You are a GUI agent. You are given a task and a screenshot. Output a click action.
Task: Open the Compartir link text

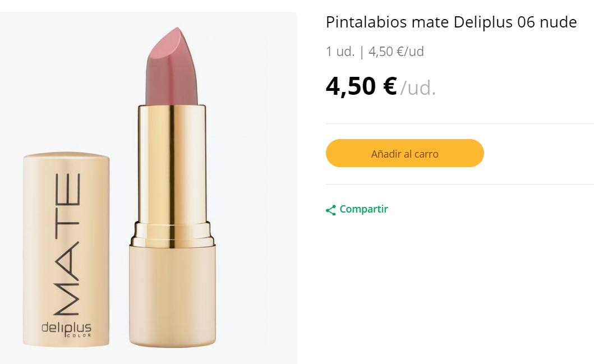coord(363,209)
